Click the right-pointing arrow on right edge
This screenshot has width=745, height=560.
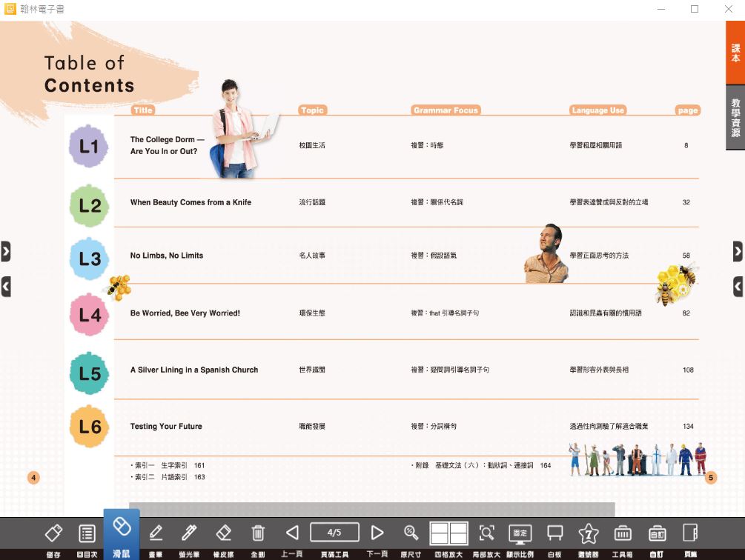[738, 252]
